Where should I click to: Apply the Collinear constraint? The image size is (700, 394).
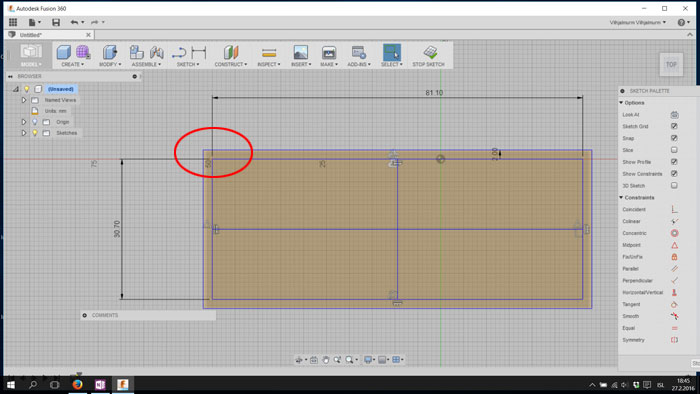(675, 221)
